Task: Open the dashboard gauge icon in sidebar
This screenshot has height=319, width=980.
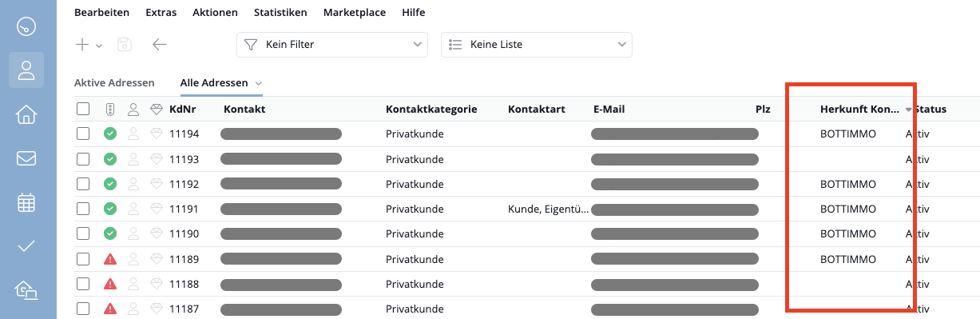Action: click(x=26, y=25)
